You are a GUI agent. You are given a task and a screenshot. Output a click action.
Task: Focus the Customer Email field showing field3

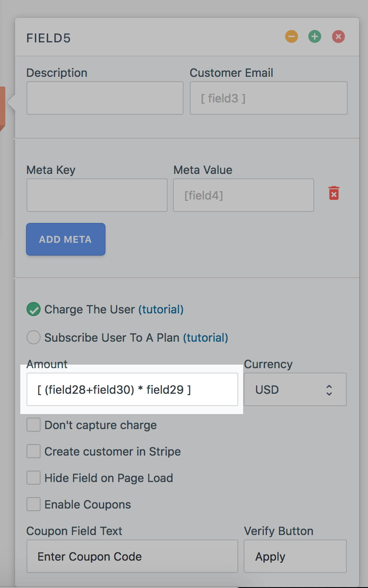pyautogui.click(x=268, y=98)
